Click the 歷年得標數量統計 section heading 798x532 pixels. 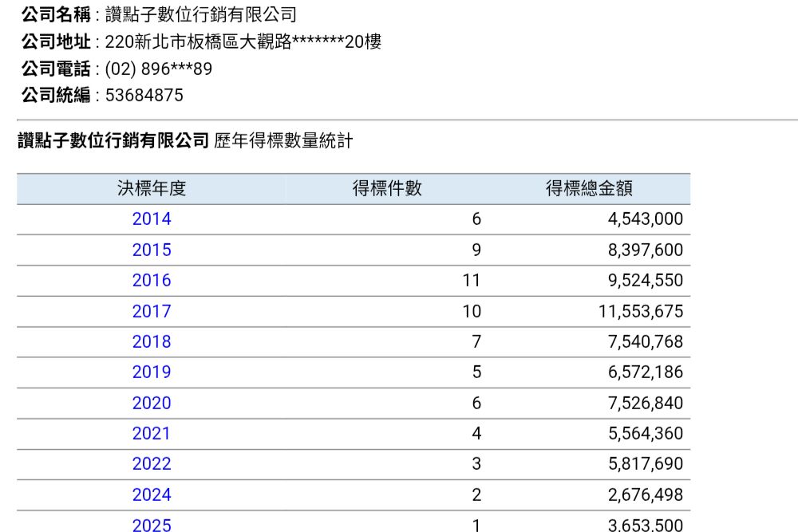(283, 141)
